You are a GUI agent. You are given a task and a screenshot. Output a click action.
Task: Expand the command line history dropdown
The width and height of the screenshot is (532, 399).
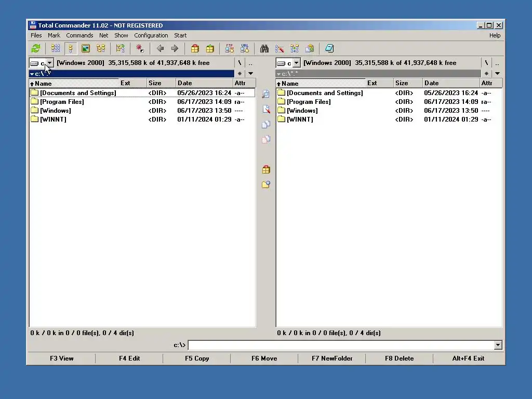[x=498, y=345]
